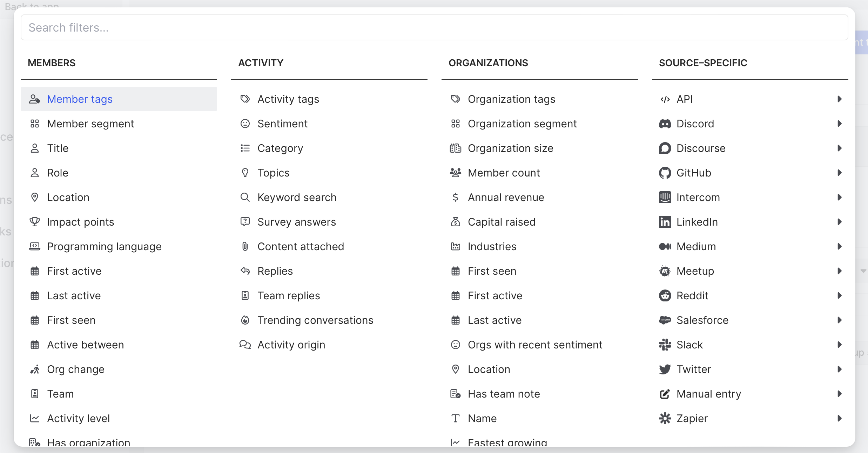Viewport: 868px width, 453px height.
Task: Pick the Organization size filter
Action: click(x=510, y=148)
